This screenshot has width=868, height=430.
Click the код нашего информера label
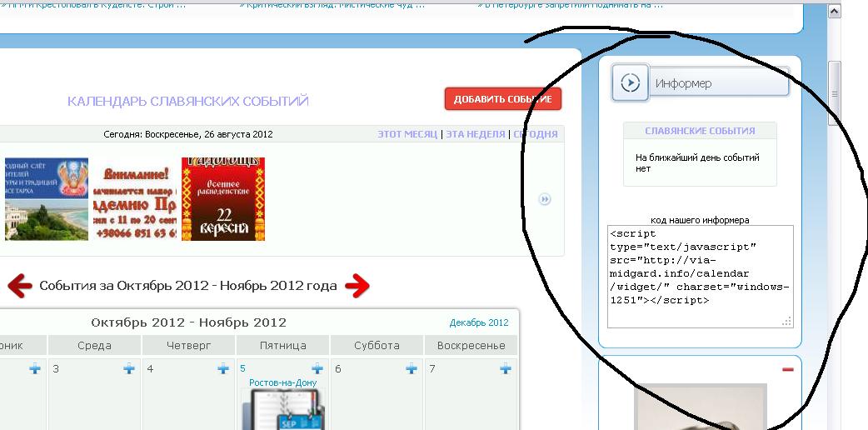click(700, 220)
